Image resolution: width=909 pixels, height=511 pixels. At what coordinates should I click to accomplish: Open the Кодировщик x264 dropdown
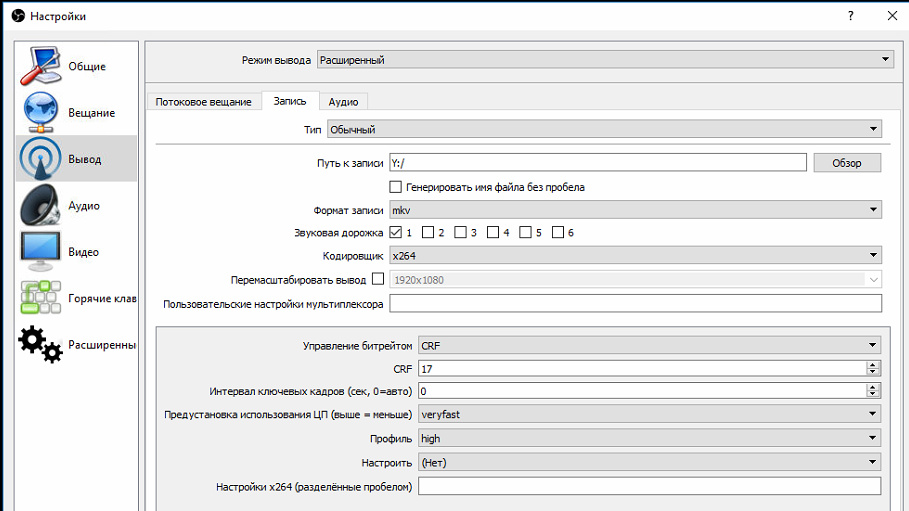(x=635, y=255)
